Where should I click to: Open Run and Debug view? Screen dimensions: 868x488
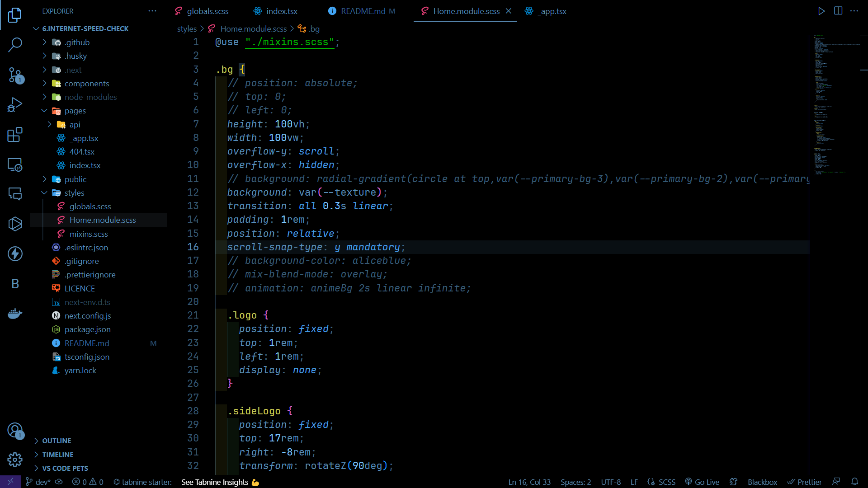[15, 105]
